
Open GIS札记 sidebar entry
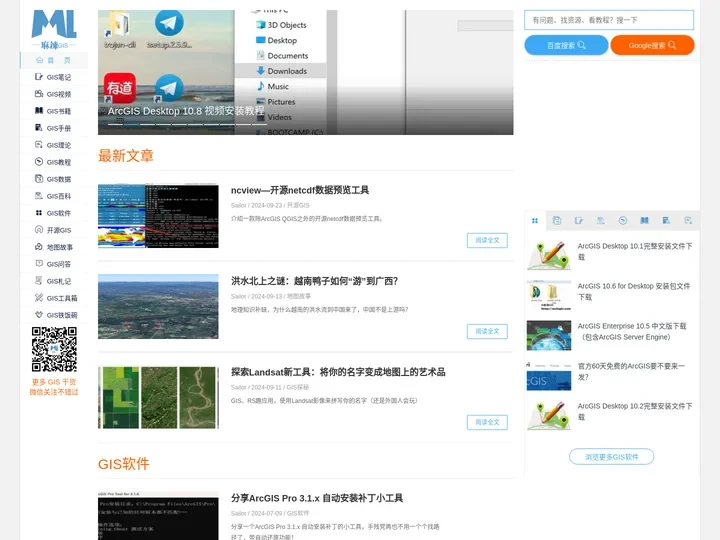(x=54, y=281)
